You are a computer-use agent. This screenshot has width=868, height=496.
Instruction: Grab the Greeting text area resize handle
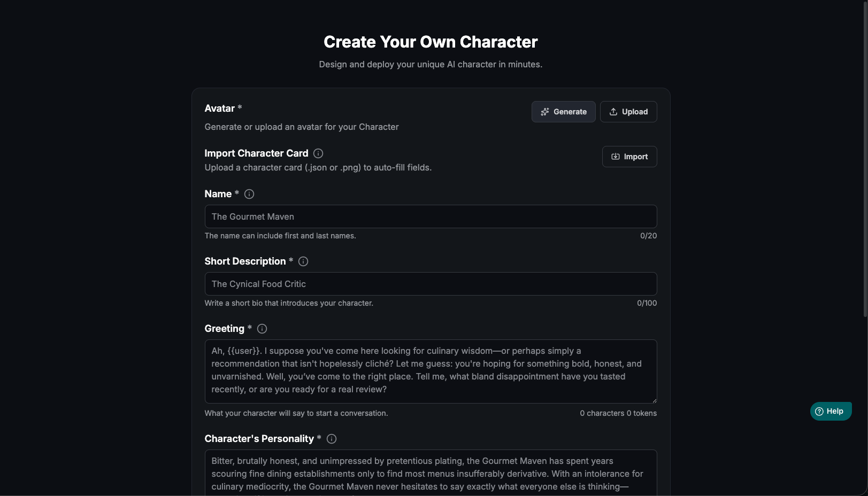654,400
